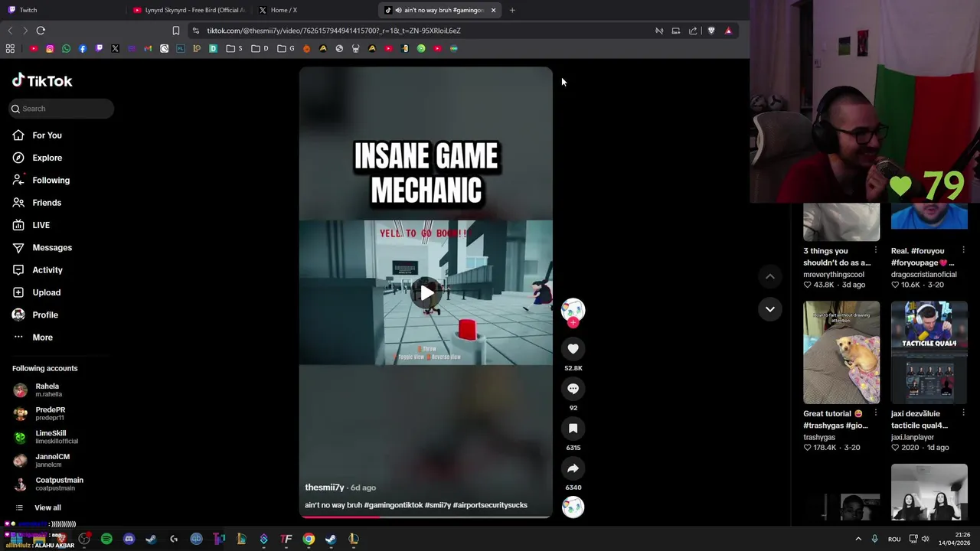Open the LimeSkill following account

47,437
